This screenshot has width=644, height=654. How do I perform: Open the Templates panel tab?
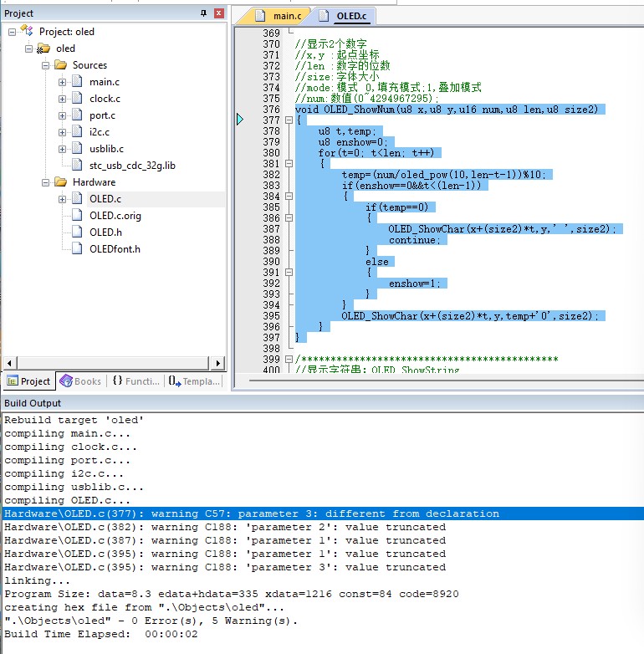[194, 381]
